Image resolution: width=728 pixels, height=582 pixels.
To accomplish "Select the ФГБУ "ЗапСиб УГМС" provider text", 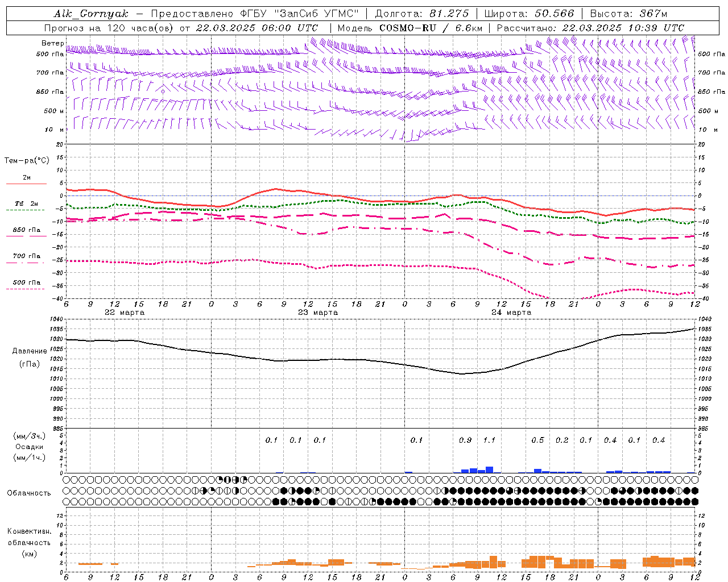I will point(299,14).
